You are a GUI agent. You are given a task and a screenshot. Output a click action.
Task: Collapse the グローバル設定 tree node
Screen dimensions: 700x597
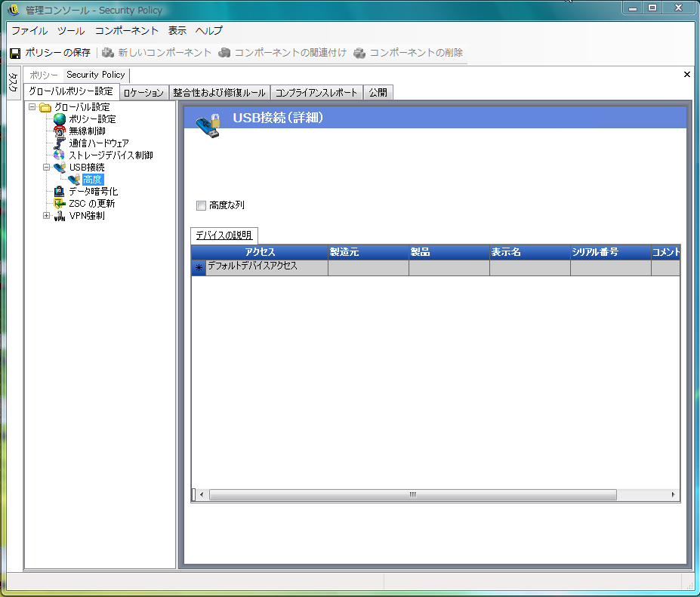pyautogui.click(x=32, y=106)
